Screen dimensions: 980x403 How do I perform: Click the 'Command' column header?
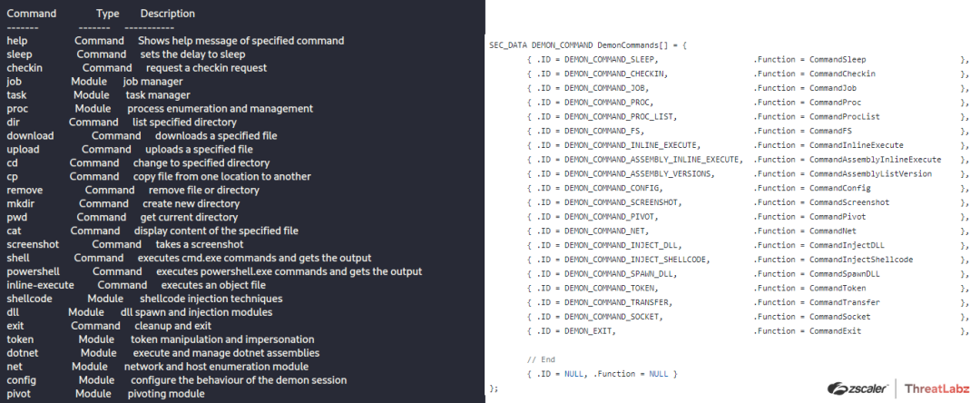coord(31,14)
